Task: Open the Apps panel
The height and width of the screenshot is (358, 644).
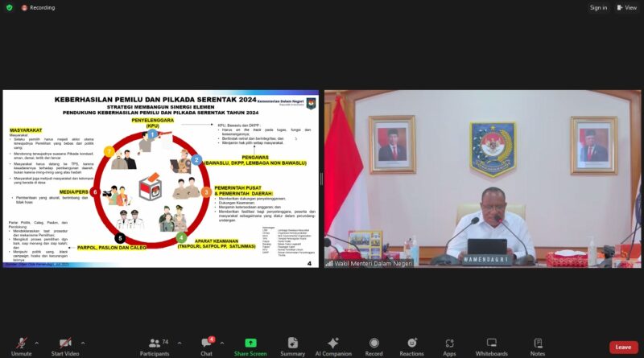Action: coord(449,345)
